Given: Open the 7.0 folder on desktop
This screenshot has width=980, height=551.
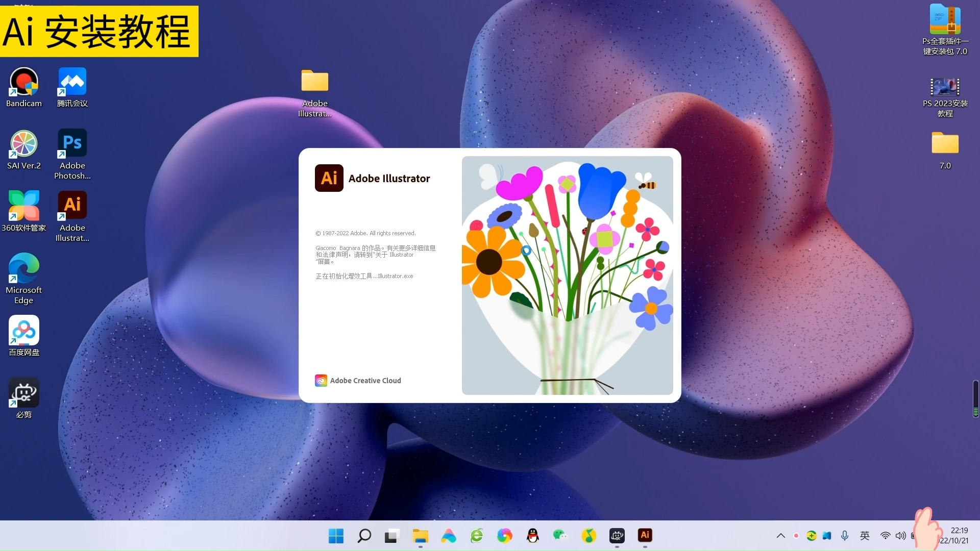Looking at the screenshot, I should pos(945,144).
